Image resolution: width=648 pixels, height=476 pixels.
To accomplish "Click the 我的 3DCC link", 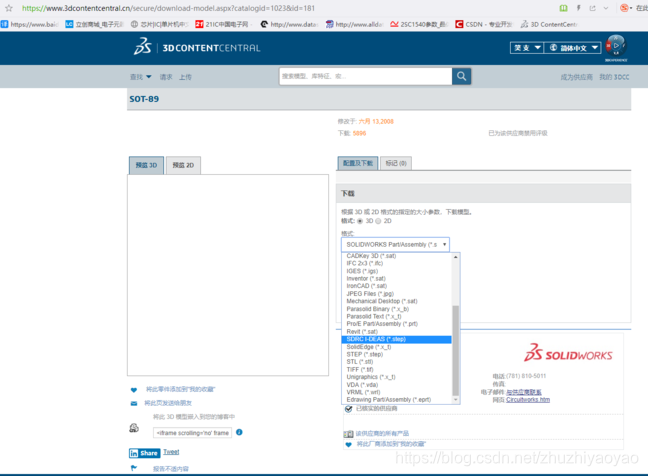I will tap(614, 77).
